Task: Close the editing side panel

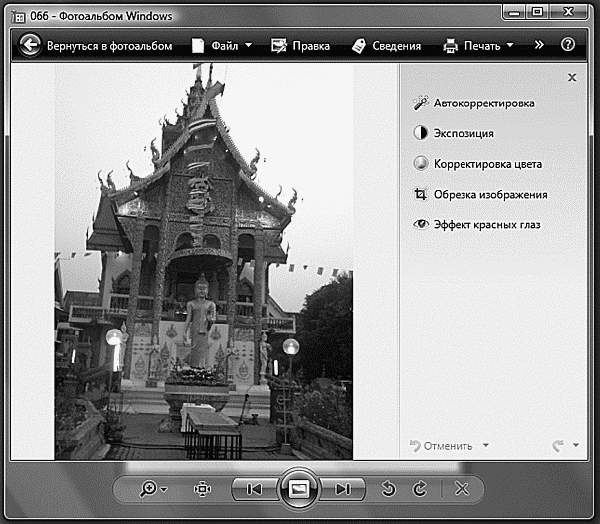Action: (x=572, y=77)
